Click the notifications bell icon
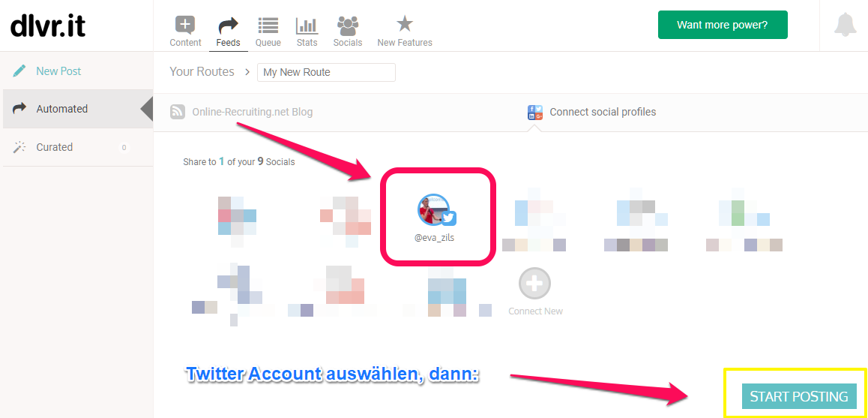The image size is (868, 418). (x=845, y=25)
